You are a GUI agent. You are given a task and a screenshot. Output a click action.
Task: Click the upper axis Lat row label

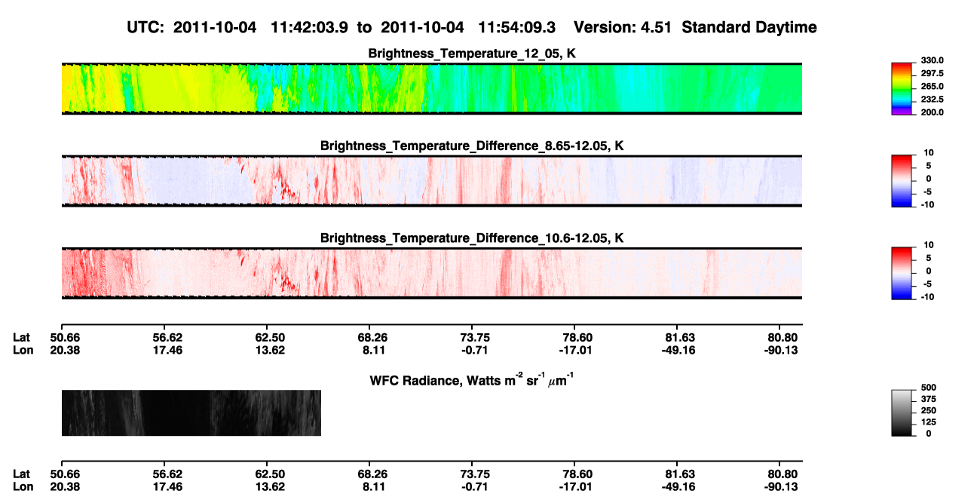click(x=22, y=338)
